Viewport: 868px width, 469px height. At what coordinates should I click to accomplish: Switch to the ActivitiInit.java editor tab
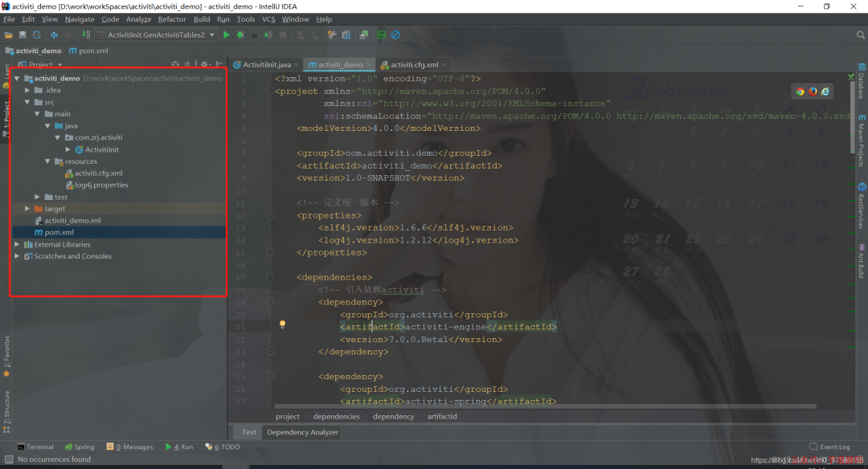267,65
